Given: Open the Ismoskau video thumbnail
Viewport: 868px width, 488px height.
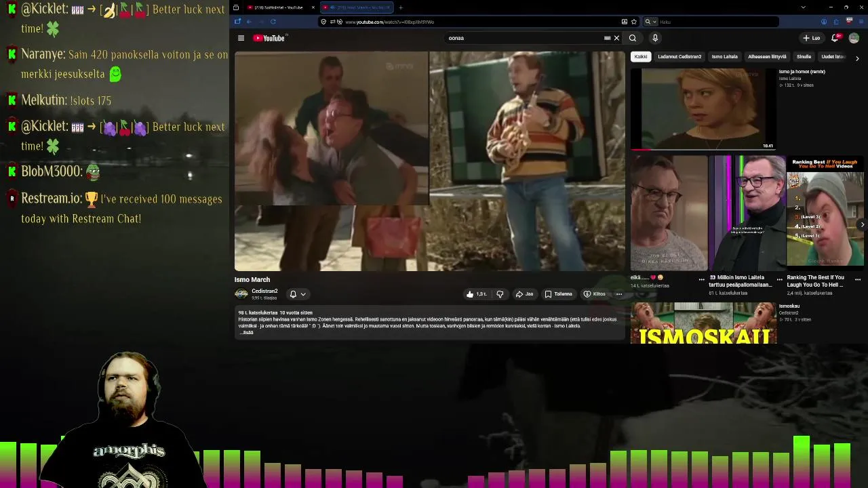Looking at the screenshot, I should [703, 323].
